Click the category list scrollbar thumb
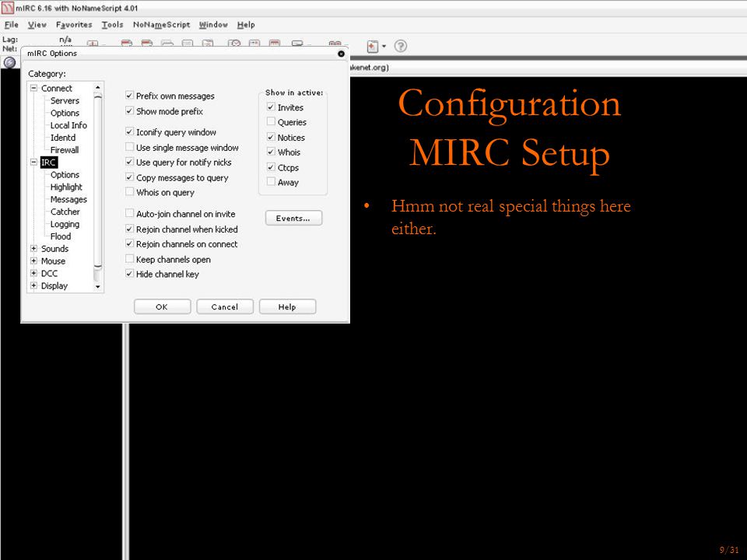The height and width of the screenshot is (560, 747). (98, 181)
